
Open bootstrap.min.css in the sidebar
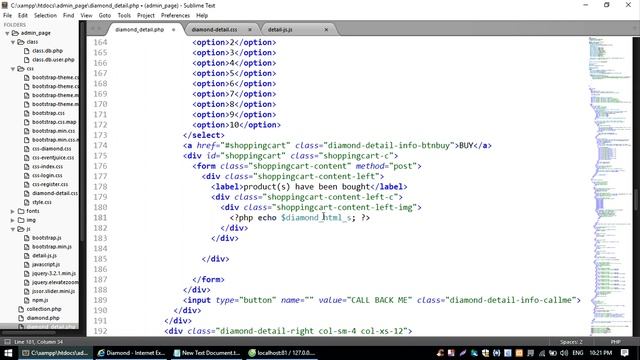pyautogui.click(x=53, y=131)
